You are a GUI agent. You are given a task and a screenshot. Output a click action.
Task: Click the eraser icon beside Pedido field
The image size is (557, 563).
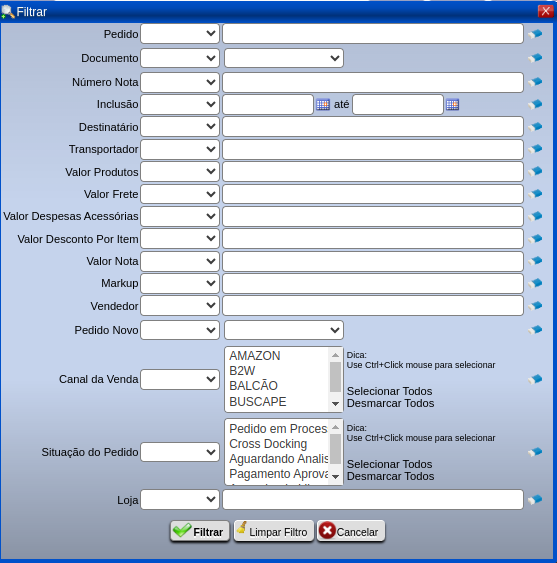pyautogui.click(x=535, y=34)
